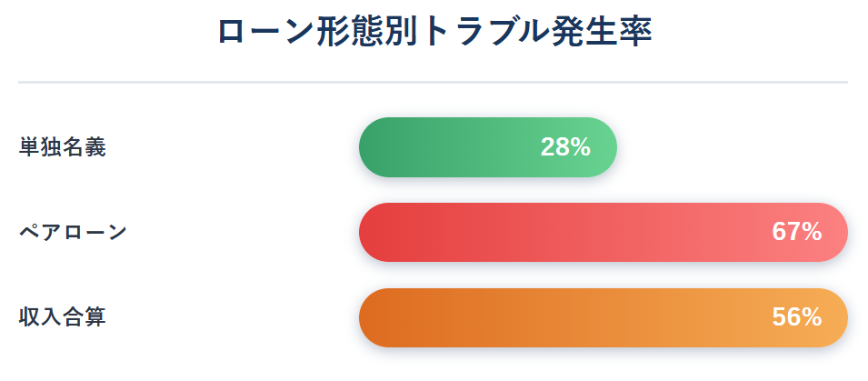Click the chart title ローン形態別トラブル発生率
868x381 pixels.
click(434, 33)
